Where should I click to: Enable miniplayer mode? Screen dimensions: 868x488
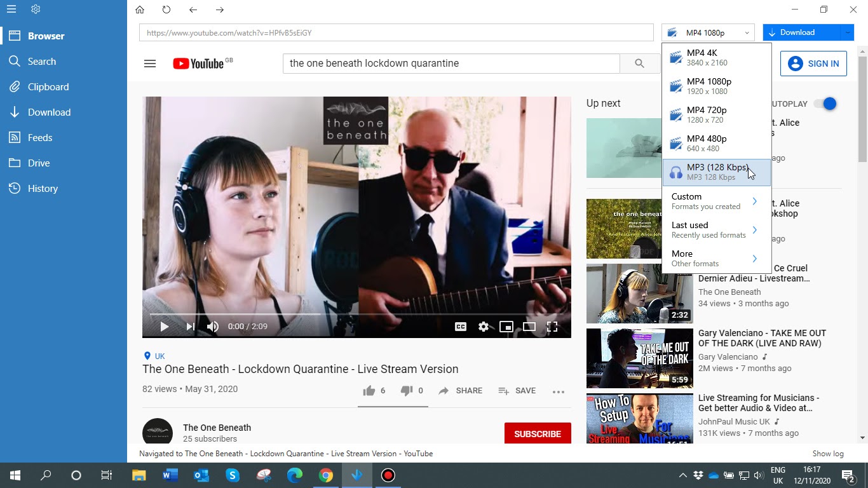(506, 327)
